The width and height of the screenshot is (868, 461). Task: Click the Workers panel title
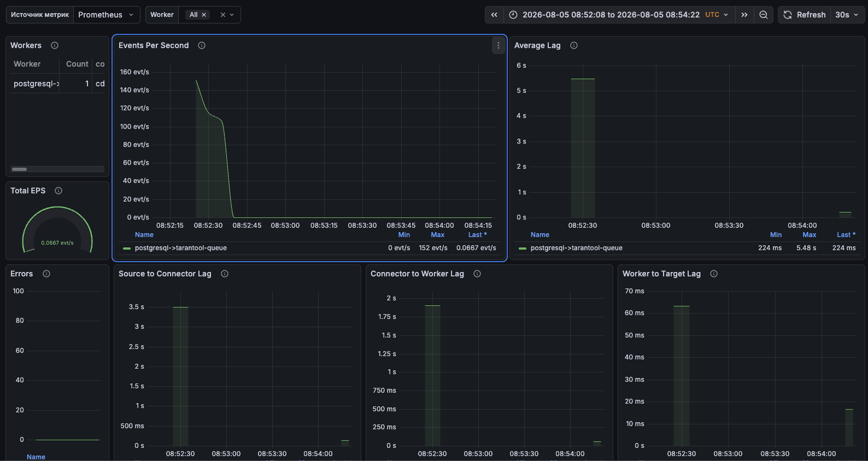click(26, 45)
